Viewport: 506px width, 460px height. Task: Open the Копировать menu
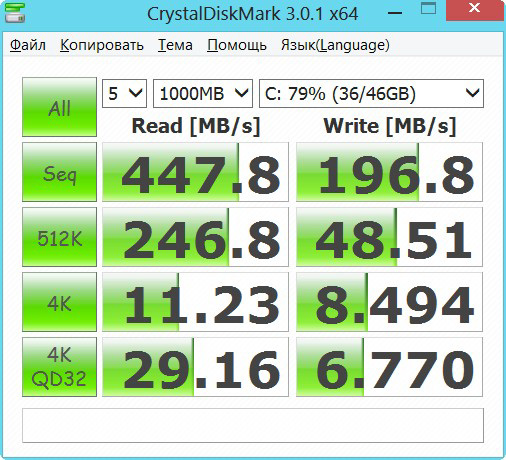click(102, 45)
